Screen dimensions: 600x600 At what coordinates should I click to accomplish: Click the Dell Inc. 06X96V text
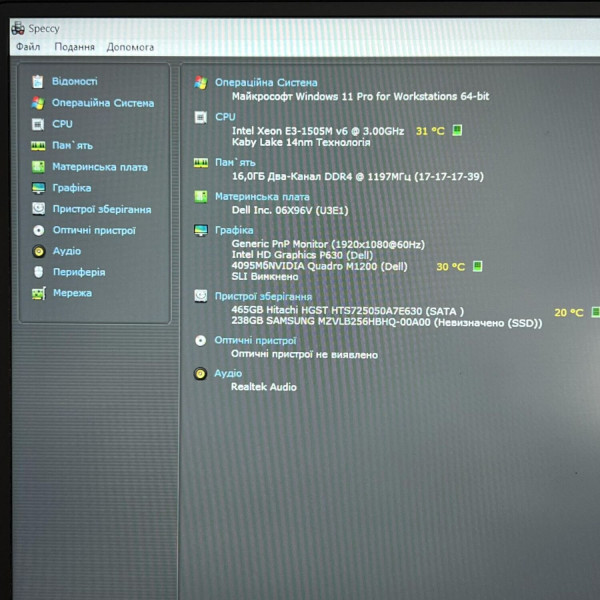pyautogui.click(x=290, y=210)
